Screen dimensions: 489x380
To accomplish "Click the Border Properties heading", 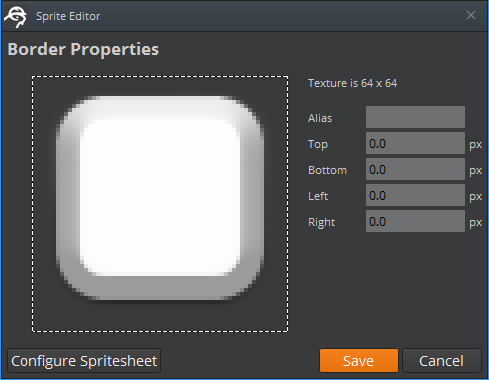I will point(83,49).
